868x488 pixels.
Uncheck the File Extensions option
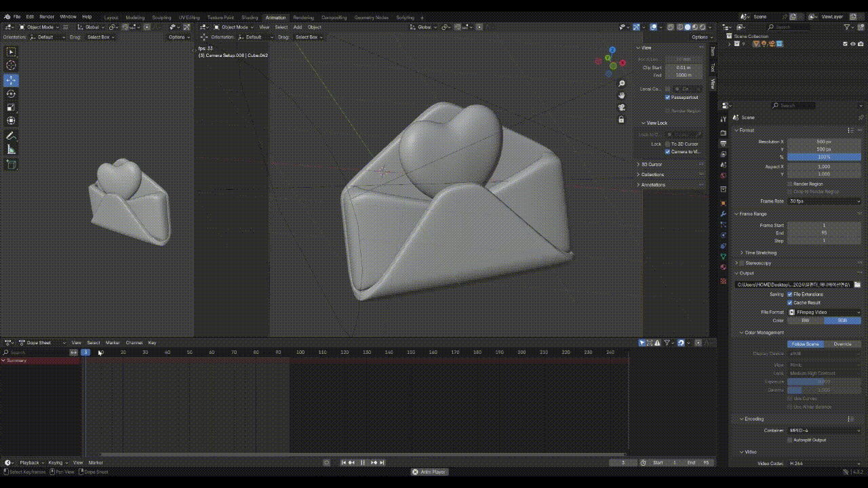tap(789, 294)
